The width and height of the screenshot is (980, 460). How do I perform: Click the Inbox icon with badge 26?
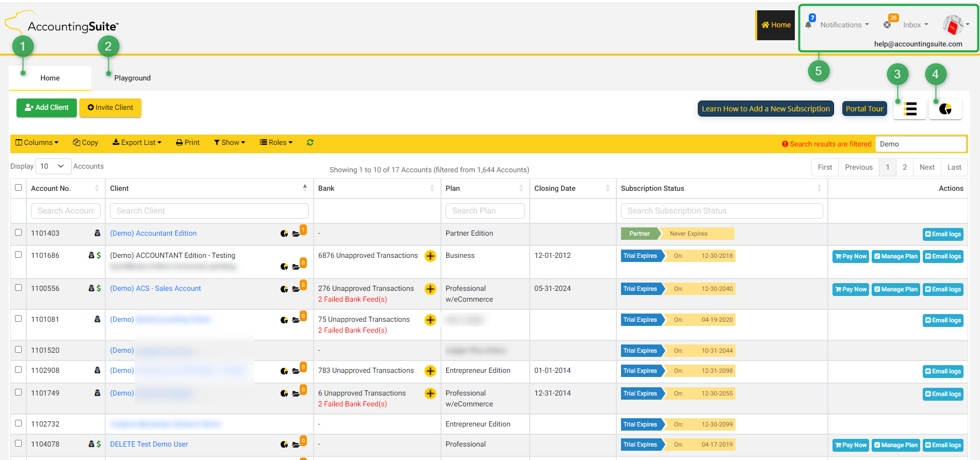coord(887,25)
